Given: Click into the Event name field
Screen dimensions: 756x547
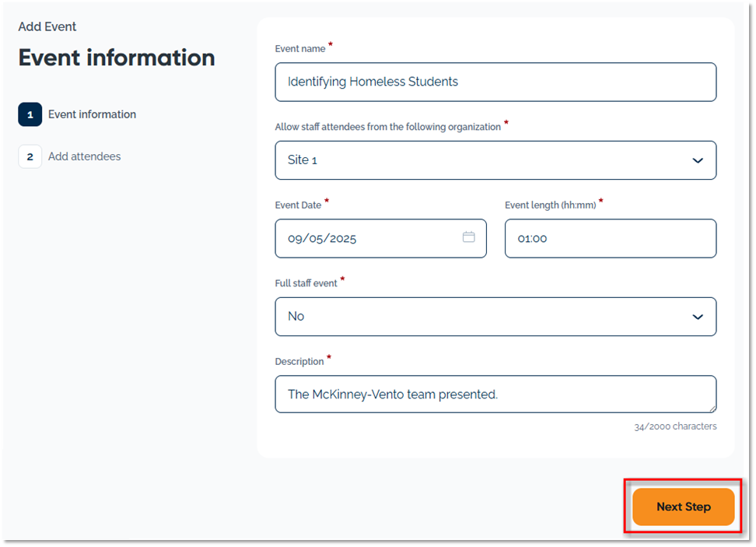Looking at the screenshot, I should coord(495,82).
